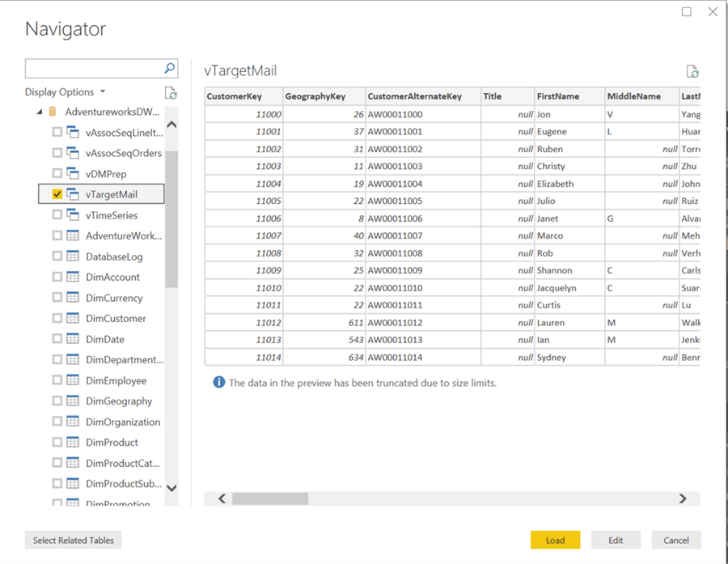Click the vDMPrep view icon
This screenshot has height=564, width=728.
pyautogui.click(x=72, y=174)
